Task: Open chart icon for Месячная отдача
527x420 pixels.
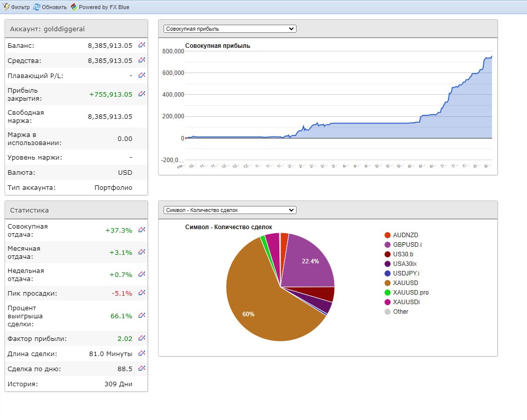Action: (x=141, y=252)
